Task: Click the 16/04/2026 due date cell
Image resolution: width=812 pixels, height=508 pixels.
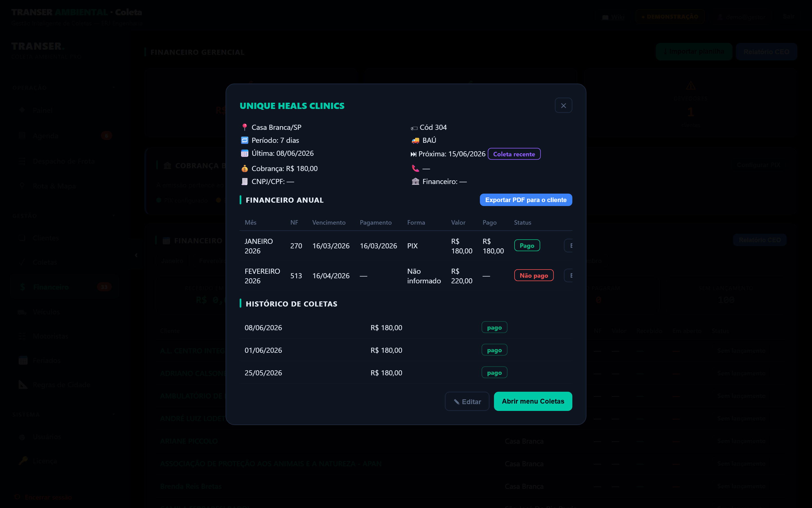Action: tap(331, 276)
